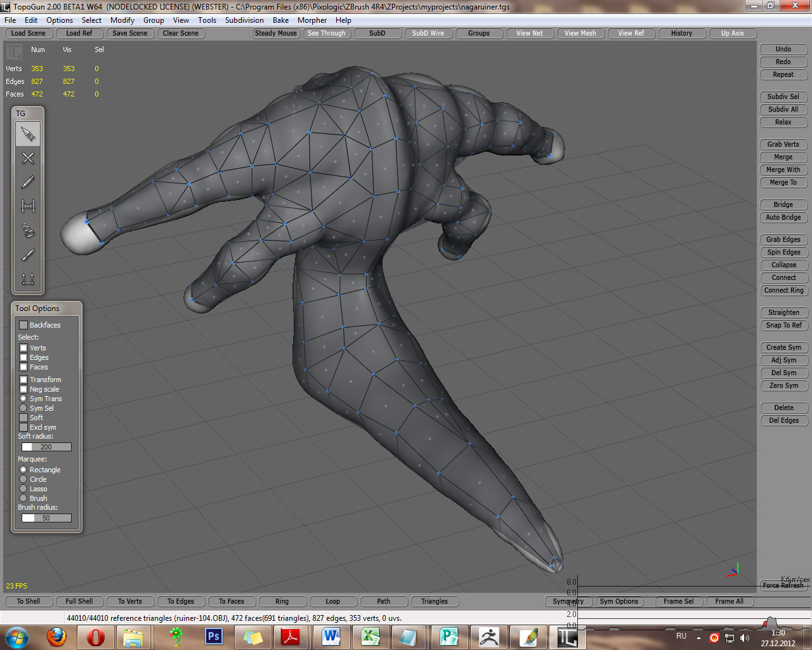Adjust the Soft radius slider

pos(46,447)
